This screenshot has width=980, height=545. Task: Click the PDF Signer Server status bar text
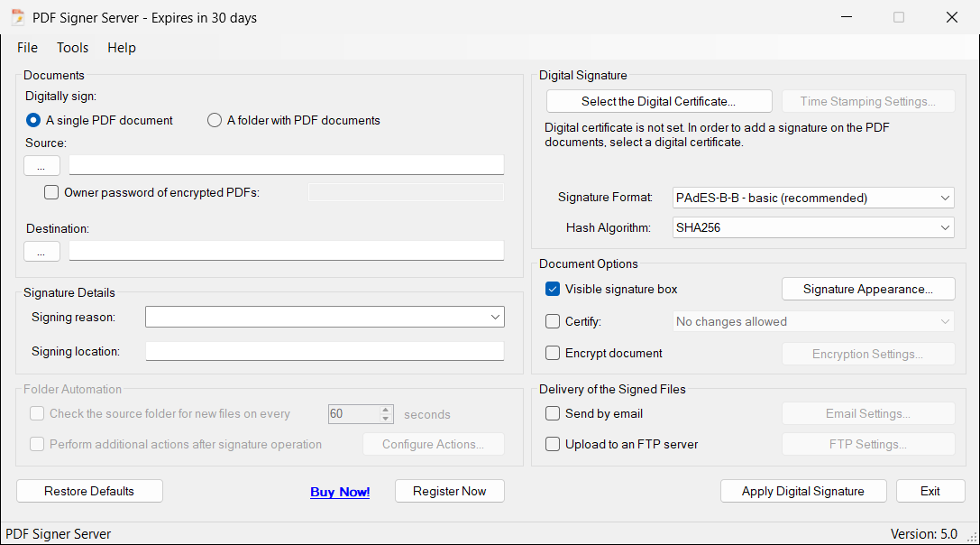[58, 534]
